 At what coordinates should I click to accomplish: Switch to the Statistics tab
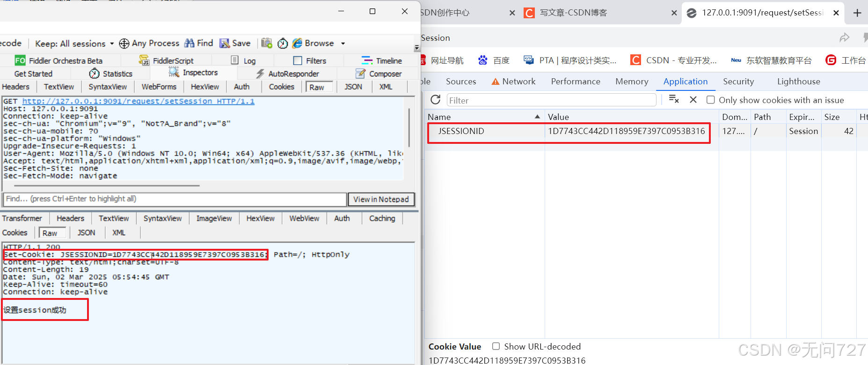(111, 74)
